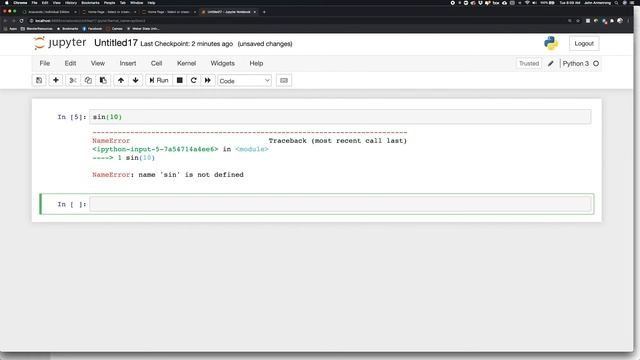
Task: Open the Edit menu in Jupyter
Action: click(x=70, y=63)
